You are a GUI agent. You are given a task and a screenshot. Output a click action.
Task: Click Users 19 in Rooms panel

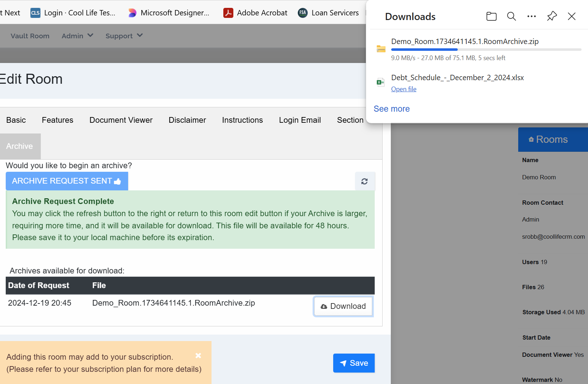click(535, 262)
